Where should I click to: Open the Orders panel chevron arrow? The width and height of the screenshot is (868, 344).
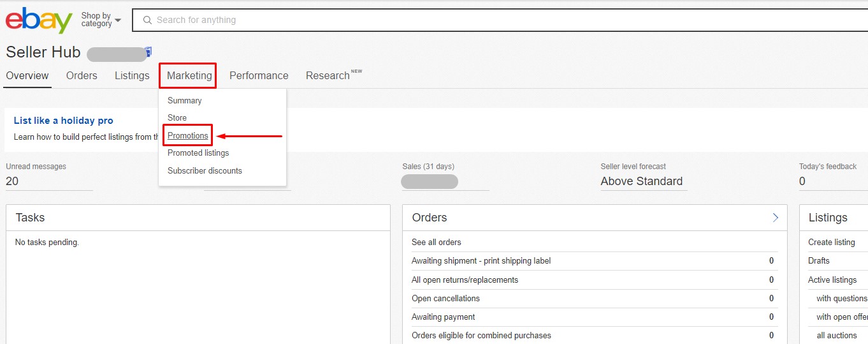[776, 218]
